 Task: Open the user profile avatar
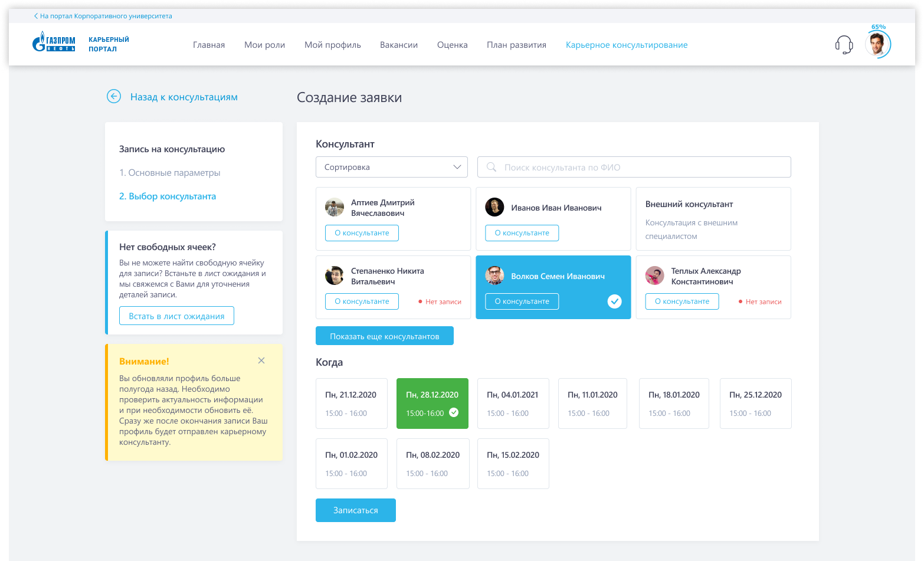coord(877,45)
